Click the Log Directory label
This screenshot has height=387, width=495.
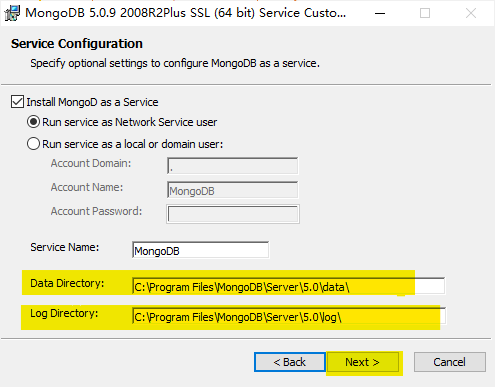pyautogui.click(x=64, y=313)
